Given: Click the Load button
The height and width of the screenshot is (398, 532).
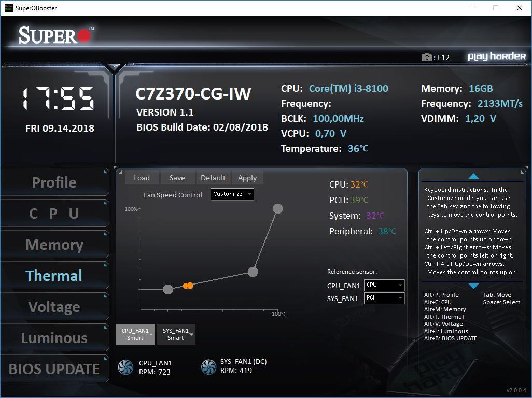Looking at the screenshot, I should tap(142, 178).
